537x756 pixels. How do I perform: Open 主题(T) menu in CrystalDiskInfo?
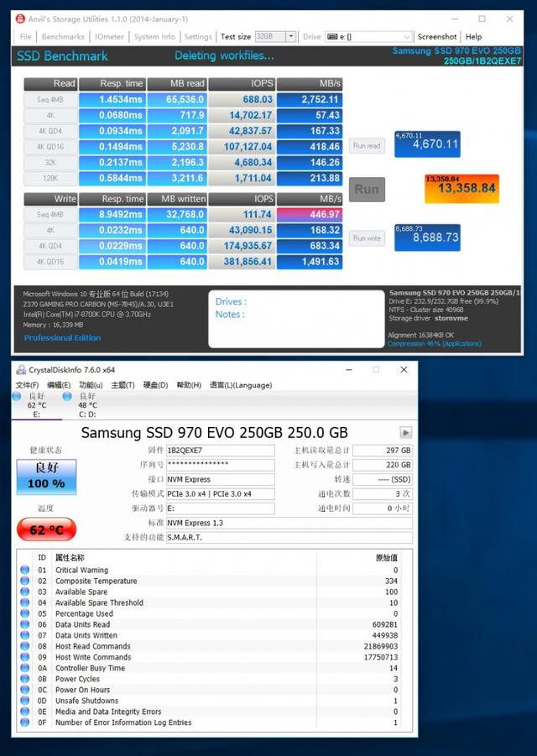pyautogui.click(x=123, y=385)
